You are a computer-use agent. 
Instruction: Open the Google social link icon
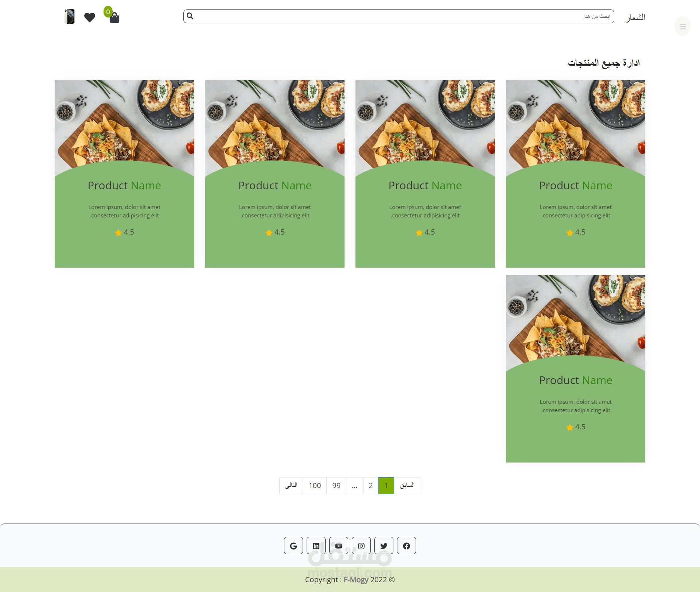coord(293,546)
